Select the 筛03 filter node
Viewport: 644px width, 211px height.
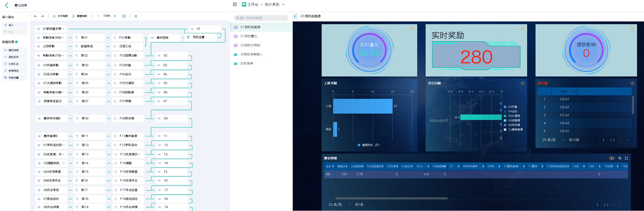(x=89, y=65)
